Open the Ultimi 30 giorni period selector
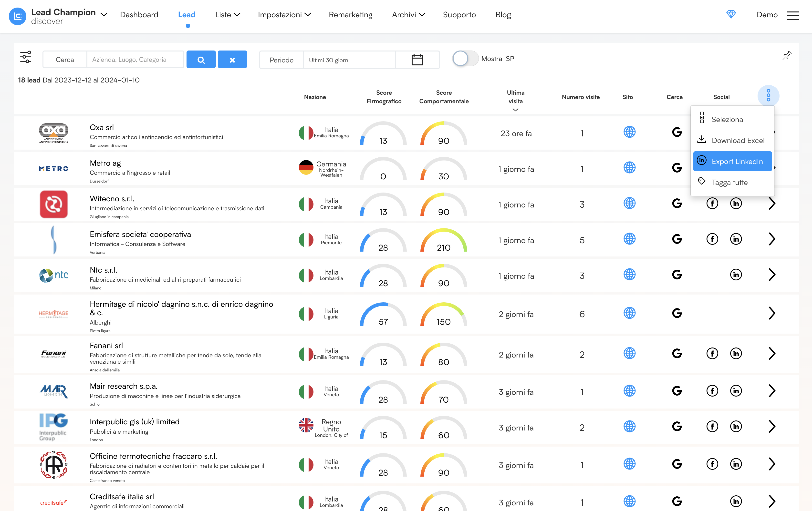The height and width of the screenshot is (511, 812). [x=349, y=60]
